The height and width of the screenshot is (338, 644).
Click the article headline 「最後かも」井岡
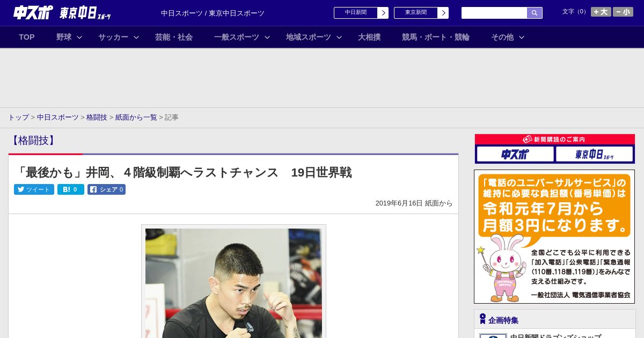point(182,173)
